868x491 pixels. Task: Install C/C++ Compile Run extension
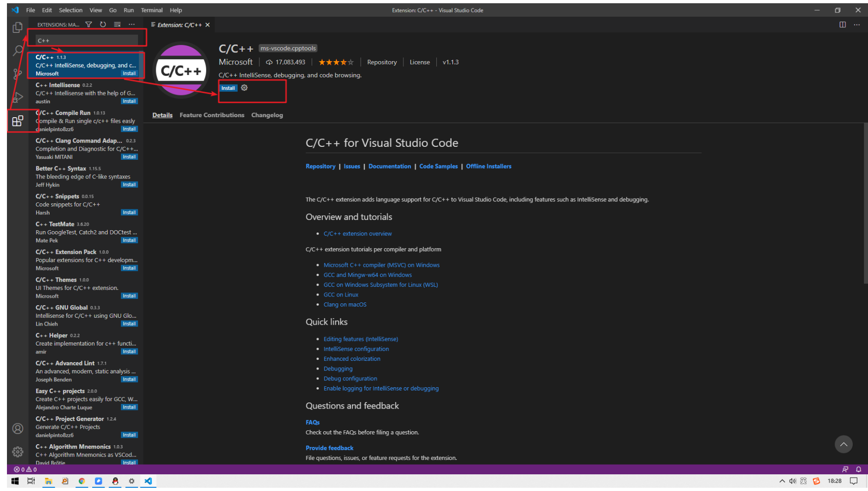(x=129, y=129)
